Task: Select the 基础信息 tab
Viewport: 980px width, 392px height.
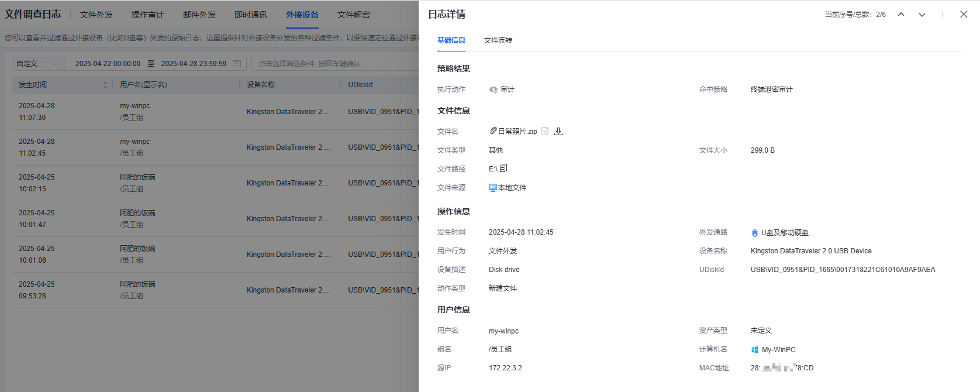Action: tap(451, 40)
